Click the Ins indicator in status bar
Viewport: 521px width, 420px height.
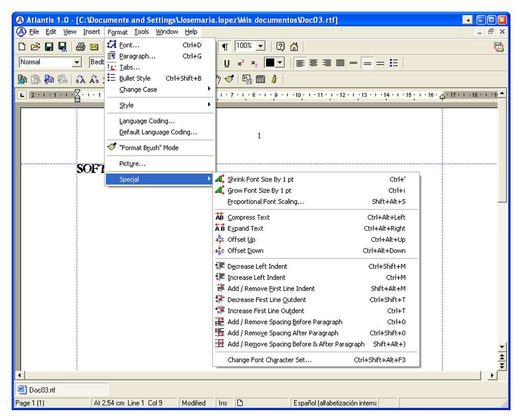tap(223, 403)
